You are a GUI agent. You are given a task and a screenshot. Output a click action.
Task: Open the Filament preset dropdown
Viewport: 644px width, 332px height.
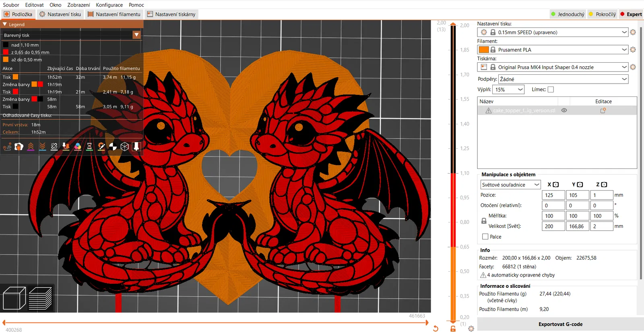tap(553, 49)
